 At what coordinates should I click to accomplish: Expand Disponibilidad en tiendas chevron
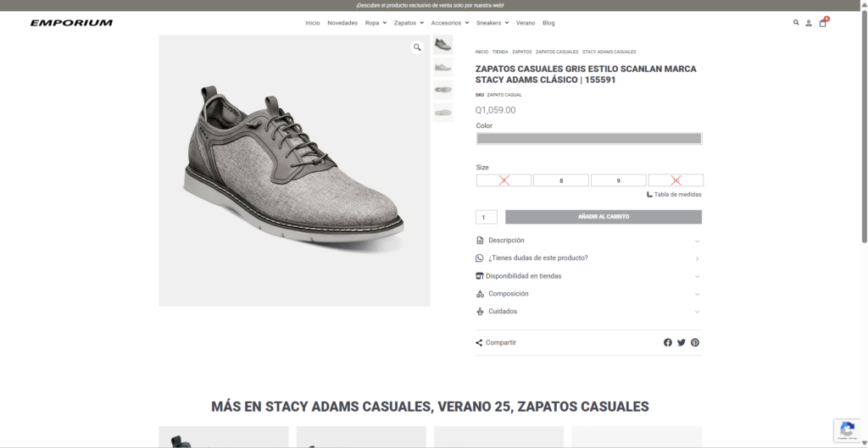coord(697,277)
